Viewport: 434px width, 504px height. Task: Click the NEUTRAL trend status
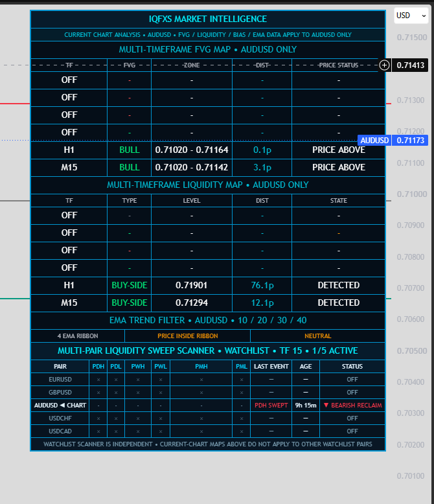[317, 336]
